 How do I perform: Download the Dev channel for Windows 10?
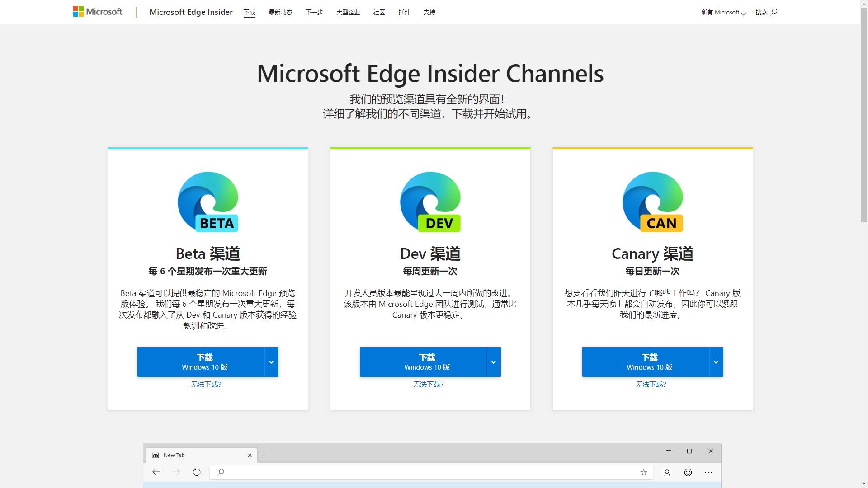point(427,361)
